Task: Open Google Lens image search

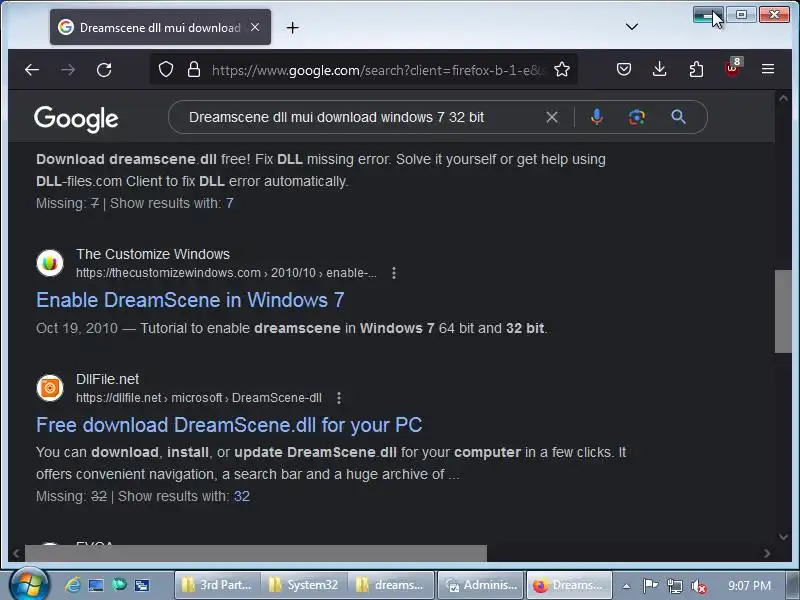Action: pos(637,117)
